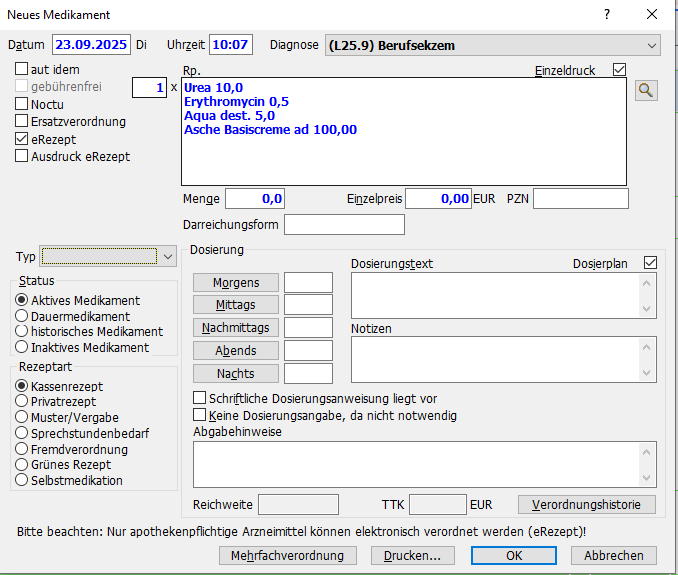Viewport: 678px width, 575px height.
Task: Click the question mark help icon
Action: (606, 14)
